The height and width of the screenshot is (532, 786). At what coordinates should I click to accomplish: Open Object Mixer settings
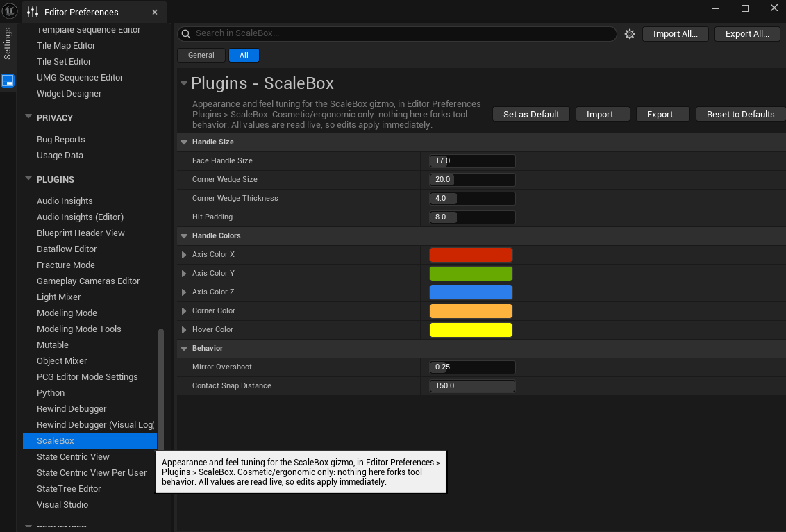coord(62,361)
